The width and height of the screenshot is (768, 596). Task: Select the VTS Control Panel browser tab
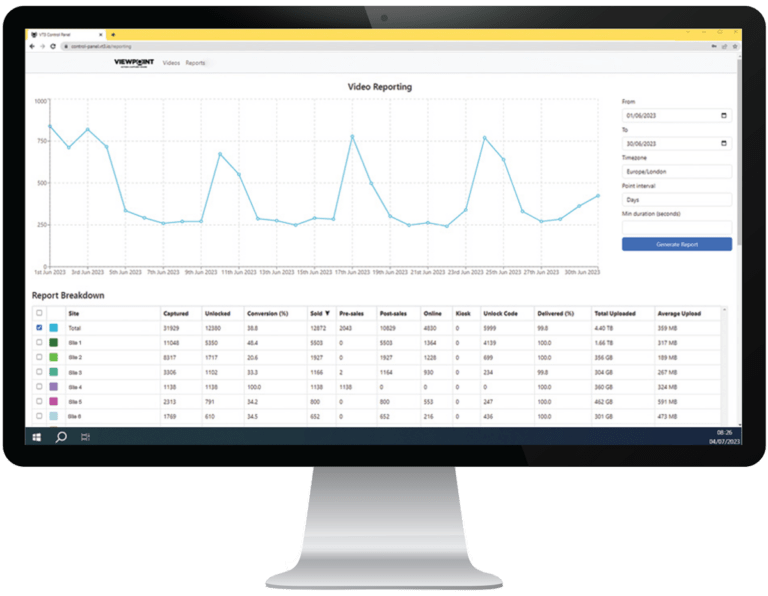tap(64, 35)
